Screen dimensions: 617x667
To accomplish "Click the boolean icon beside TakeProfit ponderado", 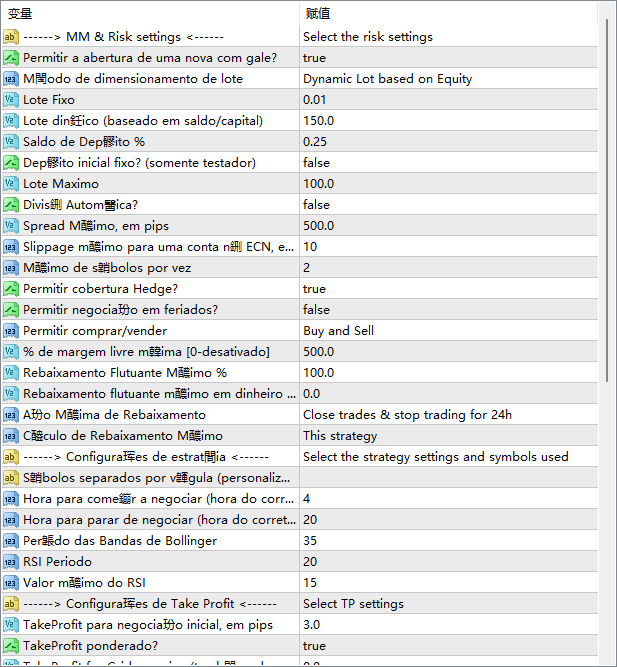I will (11, 646).
